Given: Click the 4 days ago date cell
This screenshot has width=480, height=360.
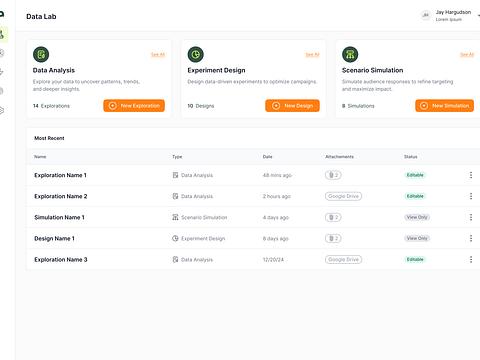Looking at the screenshot, I should click(x=276, y=217).
